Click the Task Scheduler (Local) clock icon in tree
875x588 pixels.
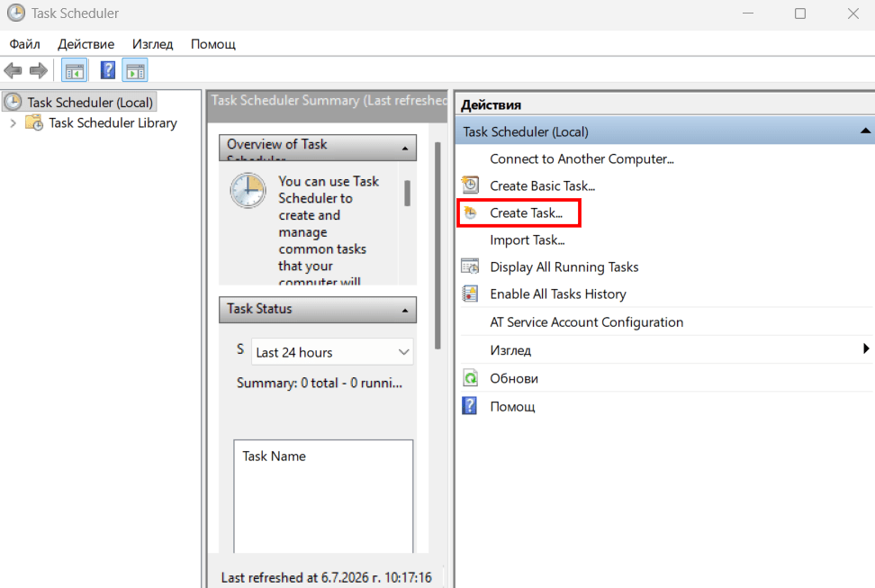click(x=13, y=102)
